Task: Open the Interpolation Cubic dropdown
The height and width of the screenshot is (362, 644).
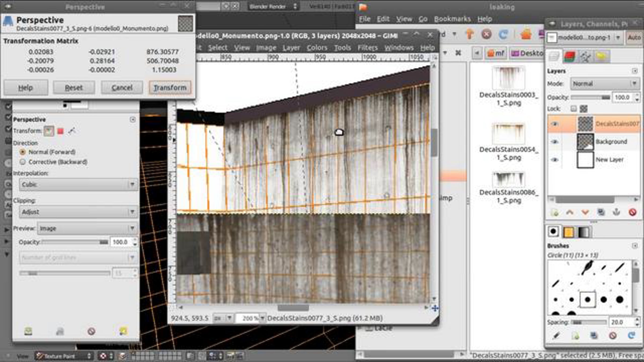Action: (78, 184)
